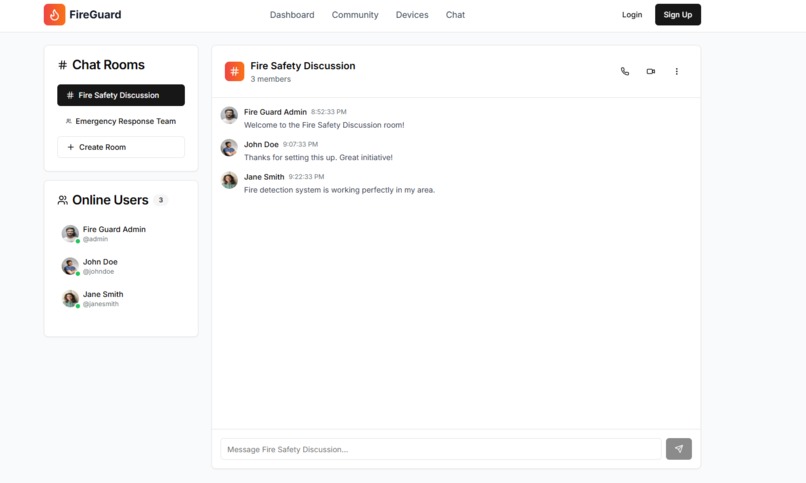Click John Doe avatar in Online Users list

click(x=70, y=266)
